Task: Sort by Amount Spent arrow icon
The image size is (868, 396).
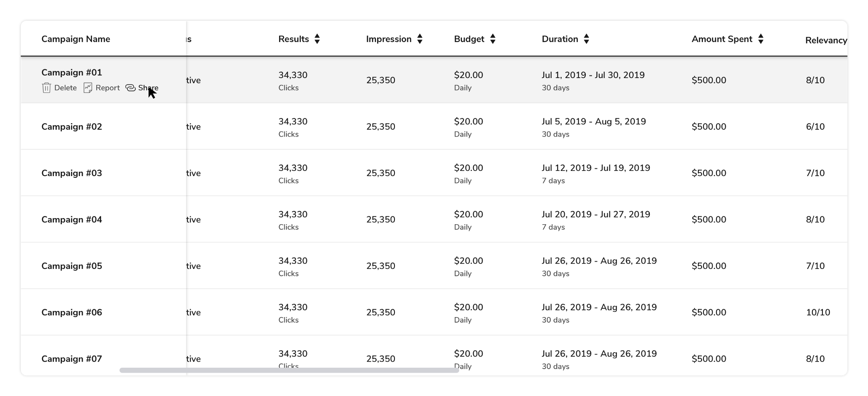Action: pyautogui.click(x=761, y=39)
